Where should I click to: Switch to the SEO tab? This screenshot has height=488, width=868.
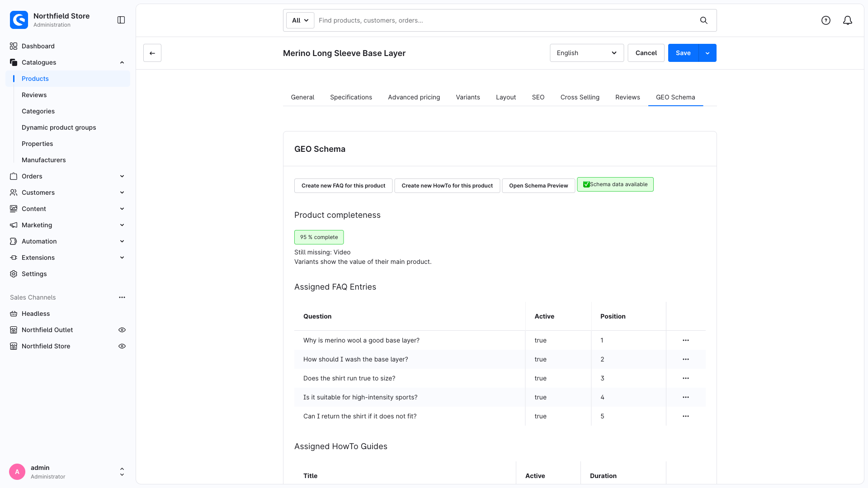[x=538, y=97]
